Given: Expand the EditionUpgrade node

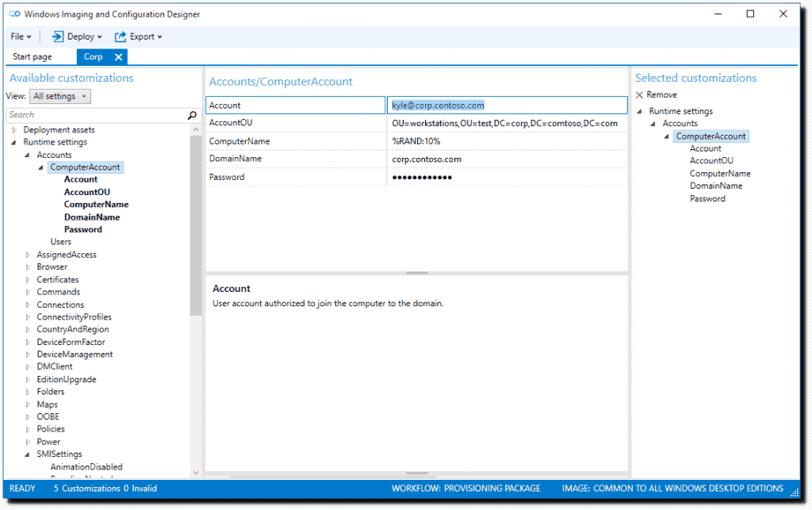Looking at the screenshot, I should click(28, 379).
